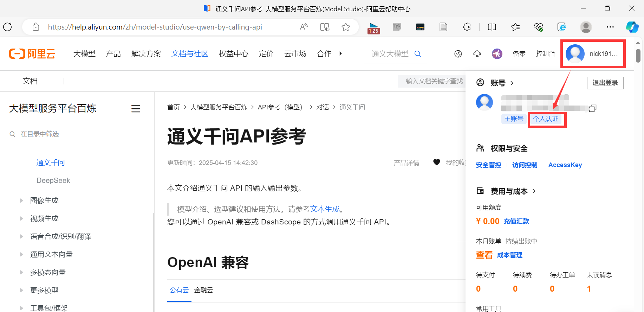This screenshot has height=312, width=644.
Task: Open 费用与成本 section chevron
Action: [x=534, y=191]
